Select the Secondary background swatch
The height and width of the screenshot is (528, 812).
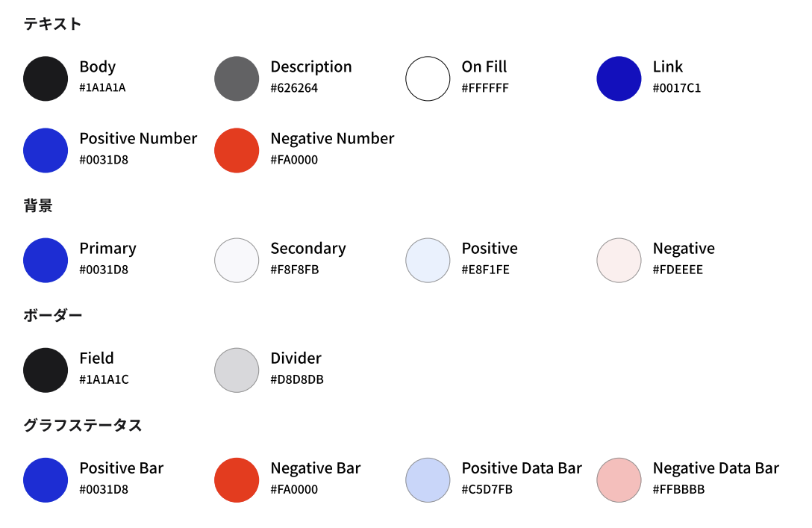tap(237, 260)
